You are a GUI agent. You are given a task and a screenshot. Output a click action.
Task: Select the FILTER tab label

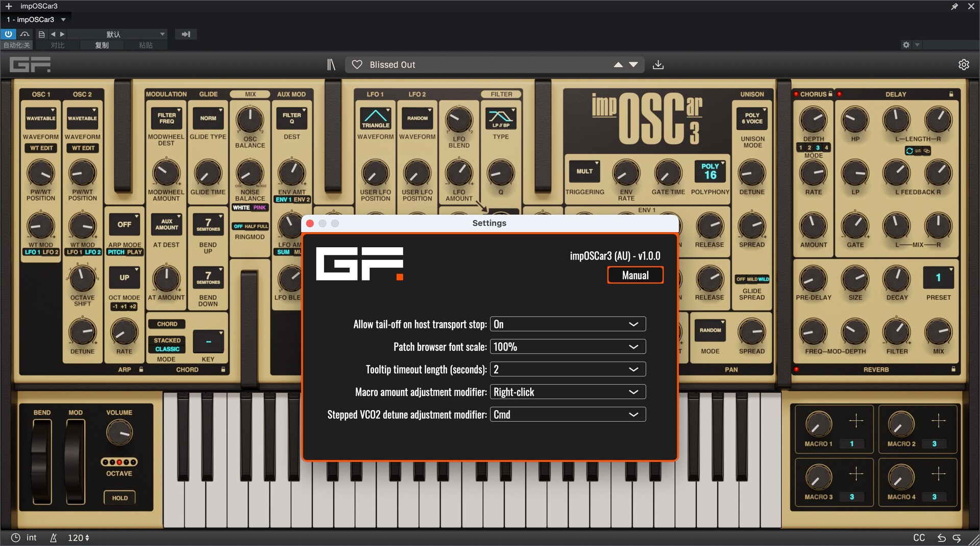point(501,94)
